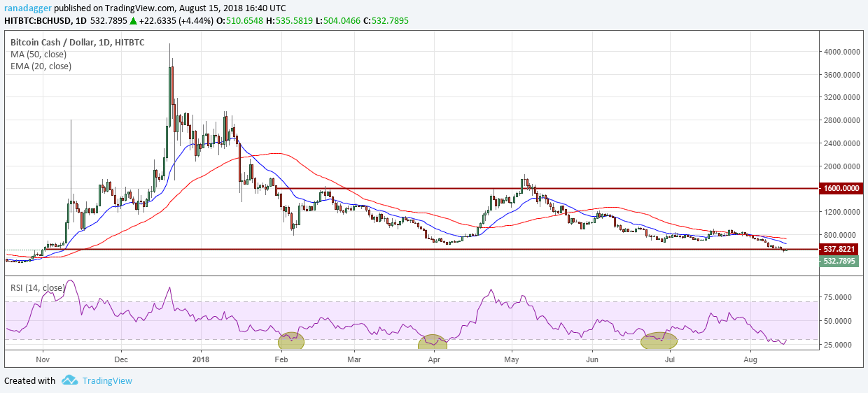Click the 3600.0000 price axis value
868x393 pixels.
[x=842, y=75]
